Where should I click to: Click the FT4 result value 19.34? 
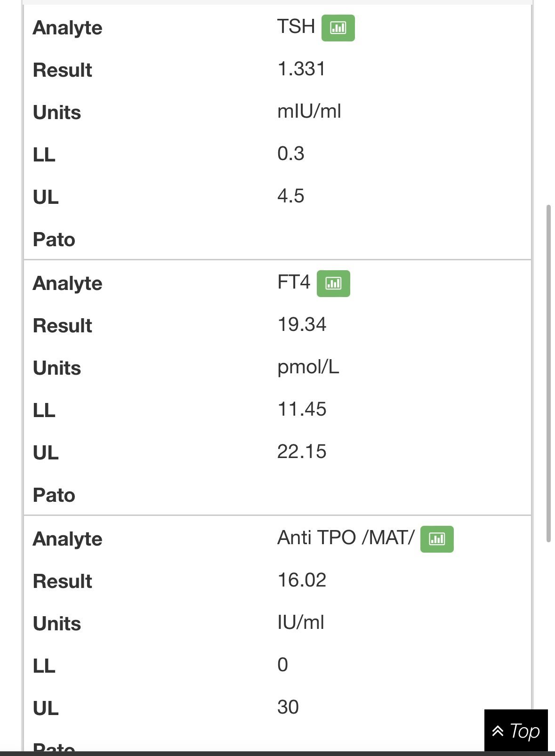[x=302, y=325]
